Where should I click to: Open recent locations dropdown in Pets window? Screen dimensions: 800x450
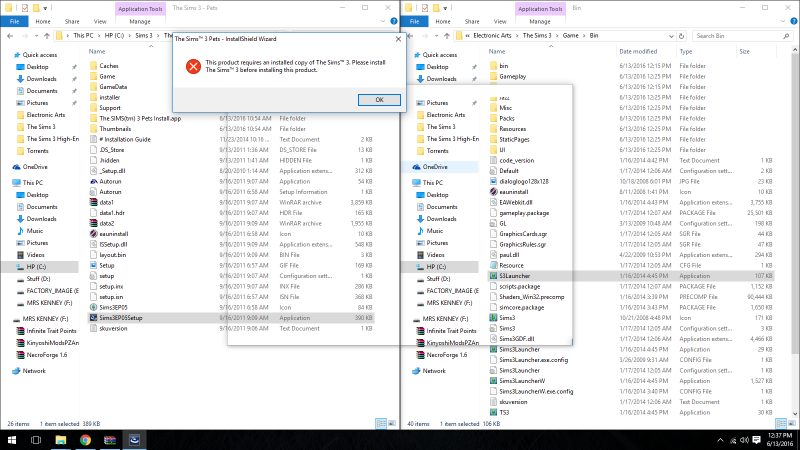coord(36,36)
